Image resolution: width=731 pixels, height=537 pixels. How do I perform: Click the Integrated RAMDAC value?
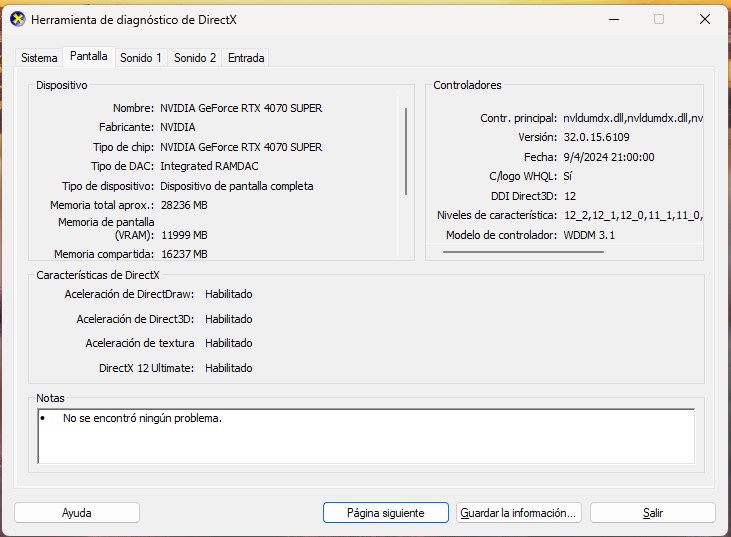(209, 166)
